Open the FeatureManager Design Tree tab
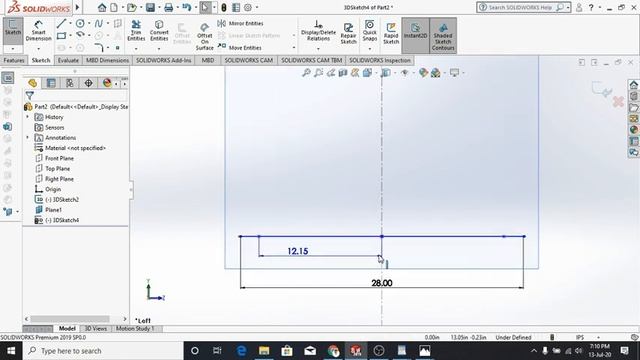The image size is (640, 360). pos(33,83)
